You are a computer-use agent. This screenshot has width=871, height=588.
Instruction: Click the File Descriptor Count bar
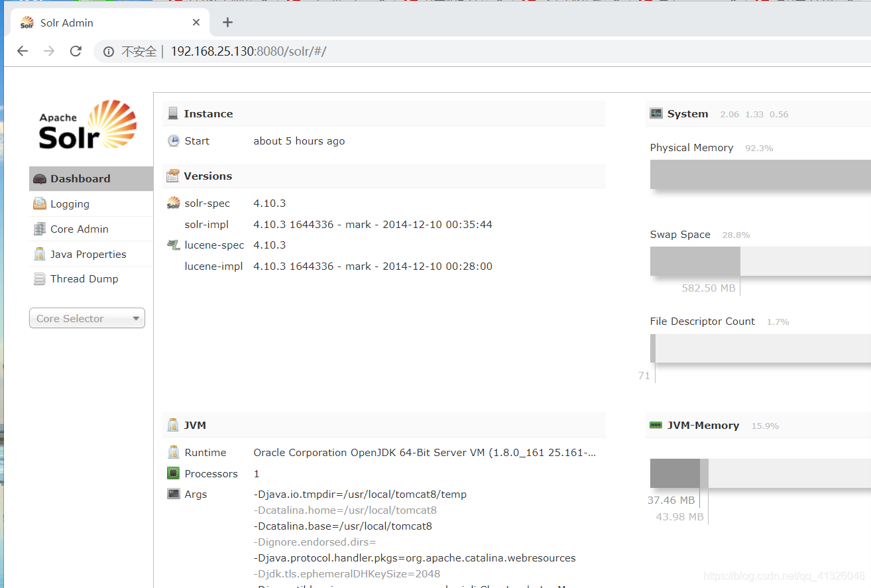[x=760, y=348]
